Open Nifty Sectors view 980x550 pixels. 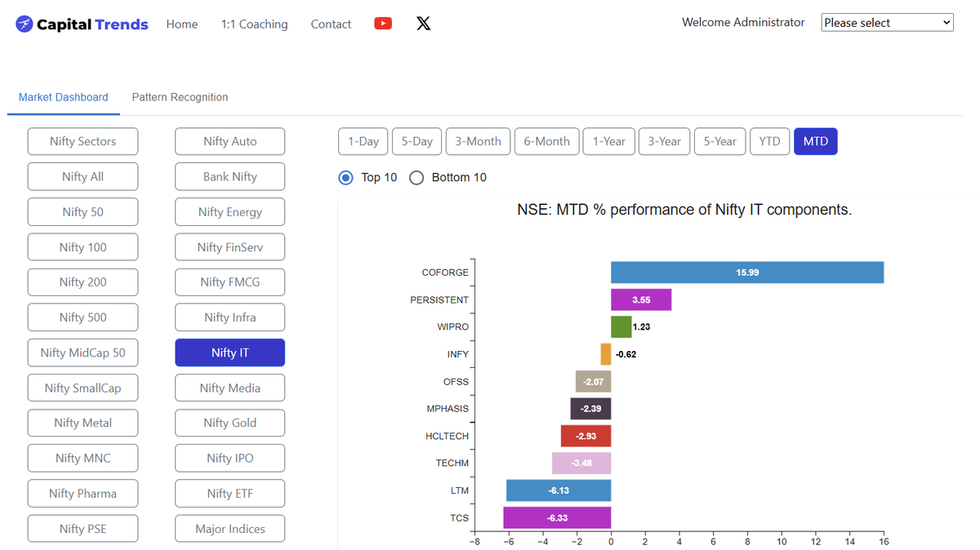click(x=82, y=141)
